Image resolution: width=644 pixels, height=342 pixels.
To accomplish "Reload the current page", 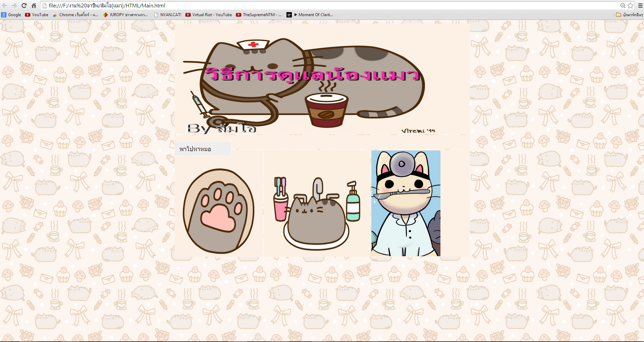I will pyautogui.click(x=24, y=5).
